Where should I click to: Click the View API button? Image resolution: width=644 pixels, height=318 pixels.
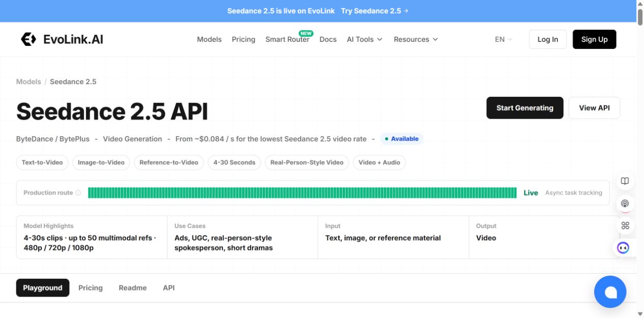594,108
